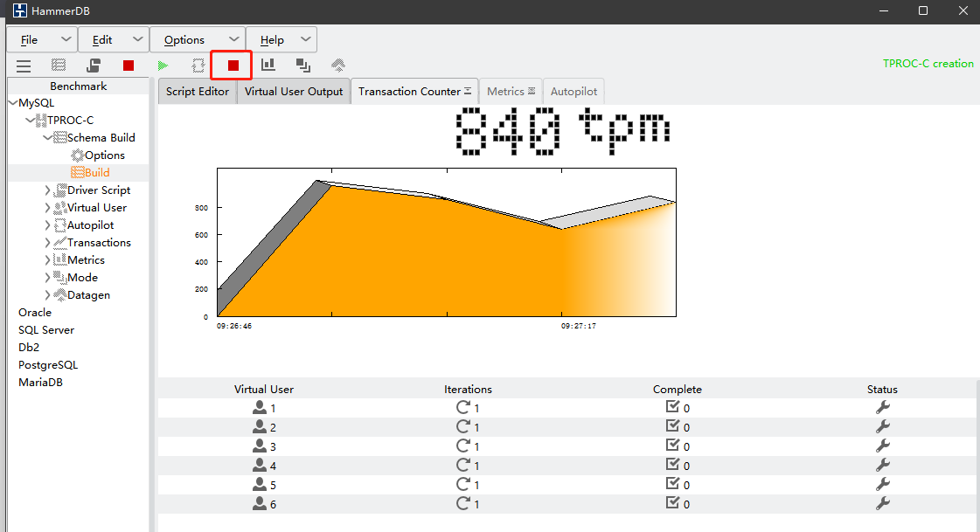This screenshot has width=980, height=532.
Task: Click iterations icon for Virtual User 5
Action: (x=463, y=484)
